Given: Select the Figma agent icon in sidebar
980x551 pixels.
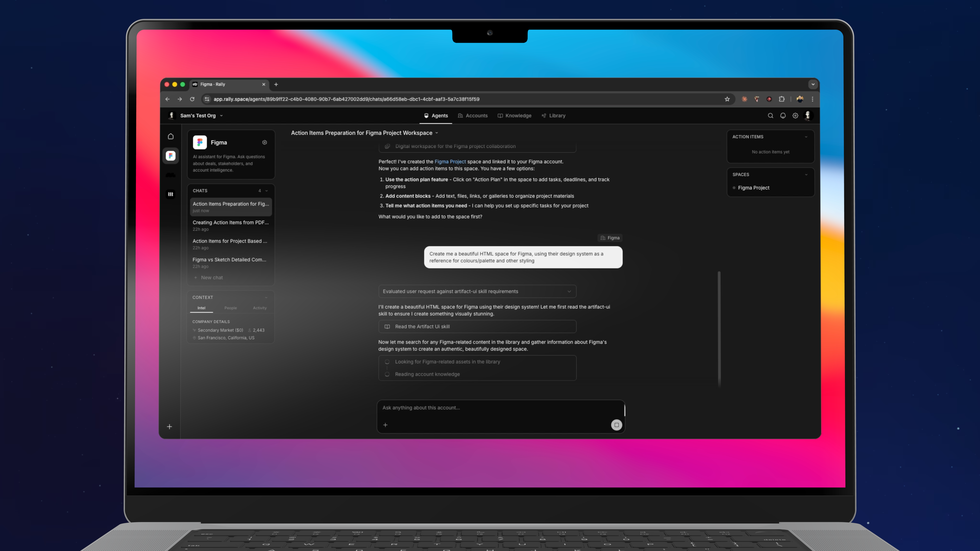Looking at the screenshot, I should (170, 156).
